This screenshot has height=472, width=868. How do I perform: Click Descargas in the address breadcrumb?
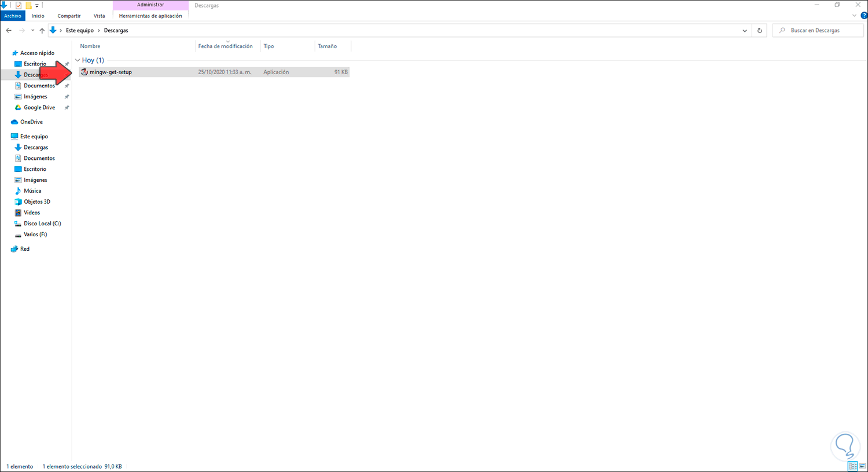(116, 30)
